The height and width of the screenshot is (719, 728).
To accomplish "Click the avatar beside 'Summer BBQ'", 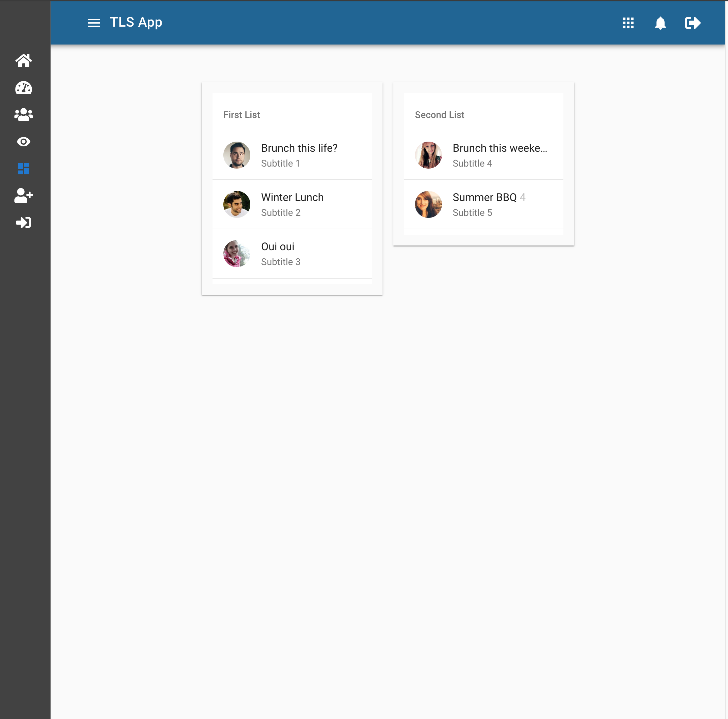I will tap(428, 204).
